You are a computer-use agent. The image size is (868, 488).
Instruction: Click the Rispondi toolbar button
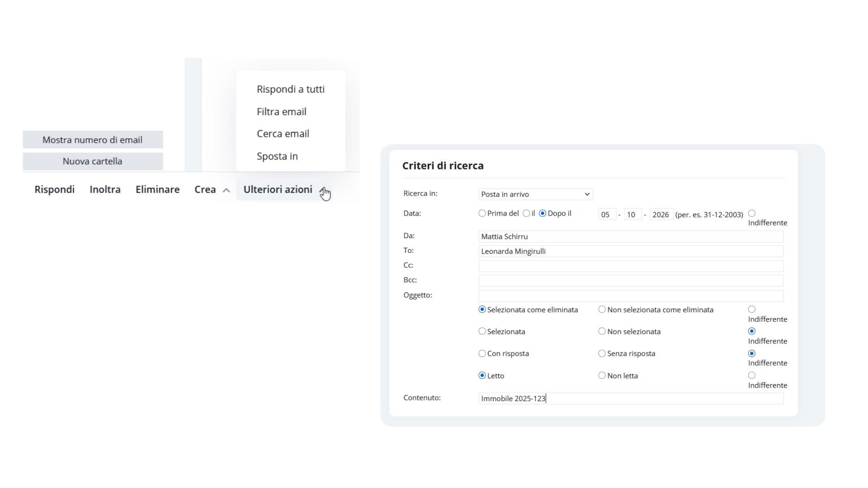[x=54, y=190]
